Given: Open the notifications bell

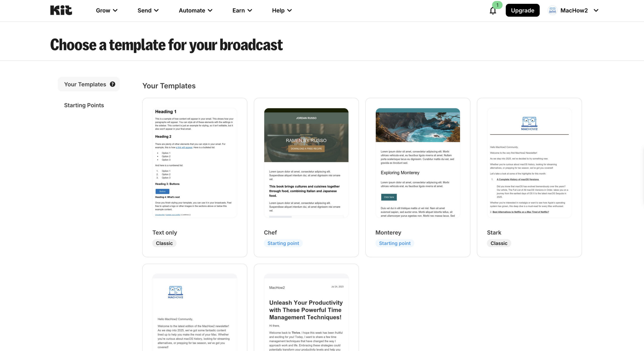Looking at the screenshot, I should (x=493, y=11).
